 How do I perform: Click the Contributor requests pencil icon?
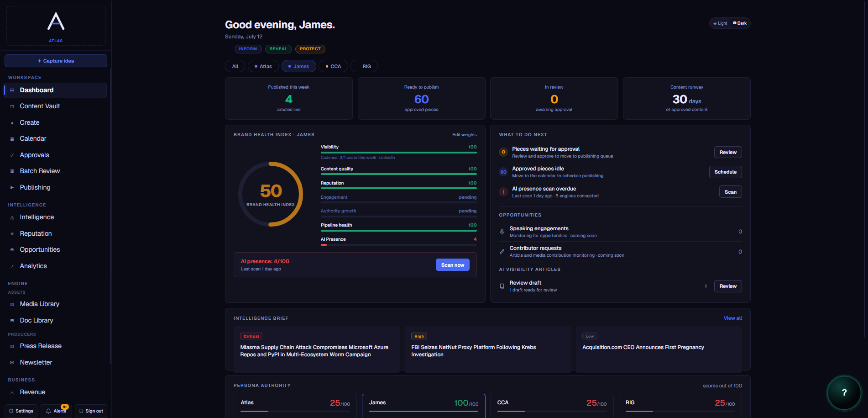(x=502, y=252)
